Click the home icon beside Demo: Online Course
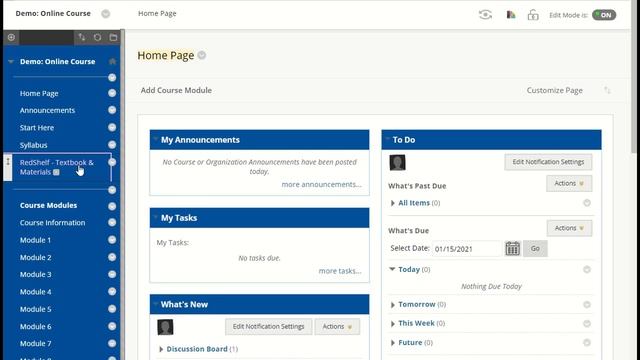The height and width of the screenshot is (360, 640). coord(112,61)
